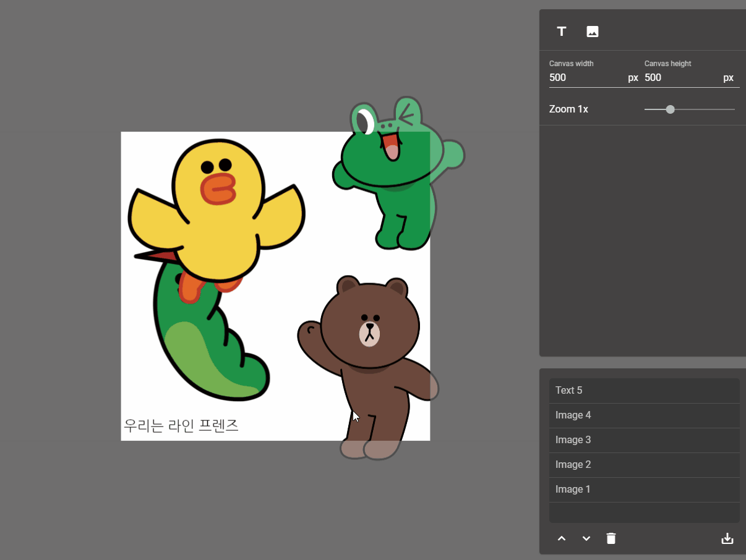Move the selected layer down with chevron
This screenshot has height=560, width=746.
586,538
